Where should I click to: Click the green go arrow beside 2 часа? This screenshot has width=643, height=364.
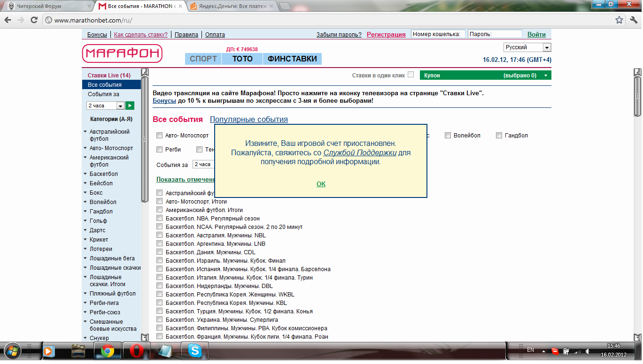click(130, 106)
